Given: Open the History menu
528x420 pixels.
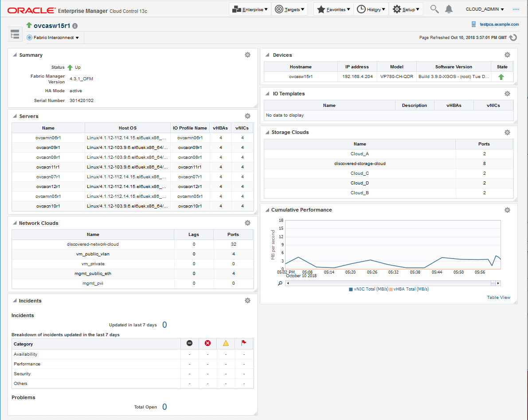Looking at the screenshot, I should click(x=371, y=9).
